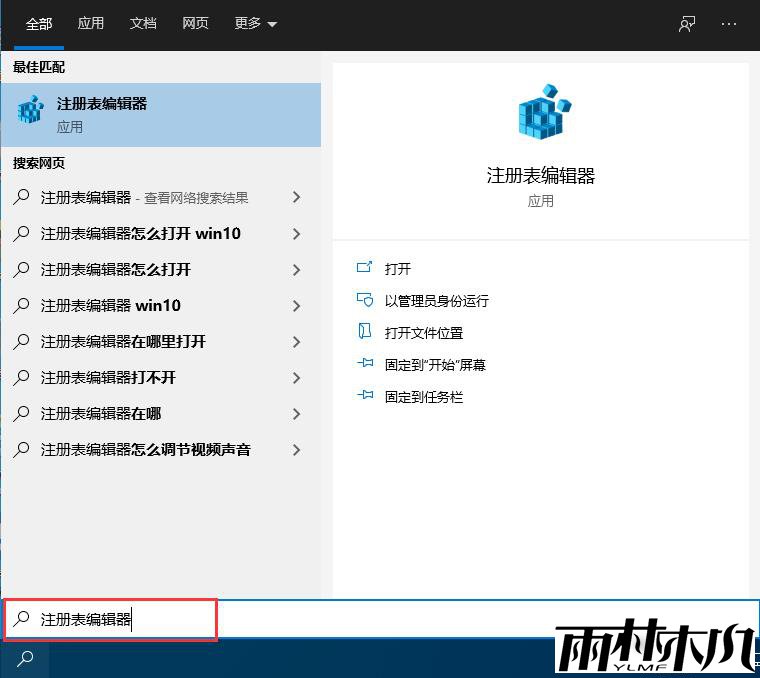Switch to the 全部 tab
Image resolution: width=760 pixels, height=678 pixels.
39,23
